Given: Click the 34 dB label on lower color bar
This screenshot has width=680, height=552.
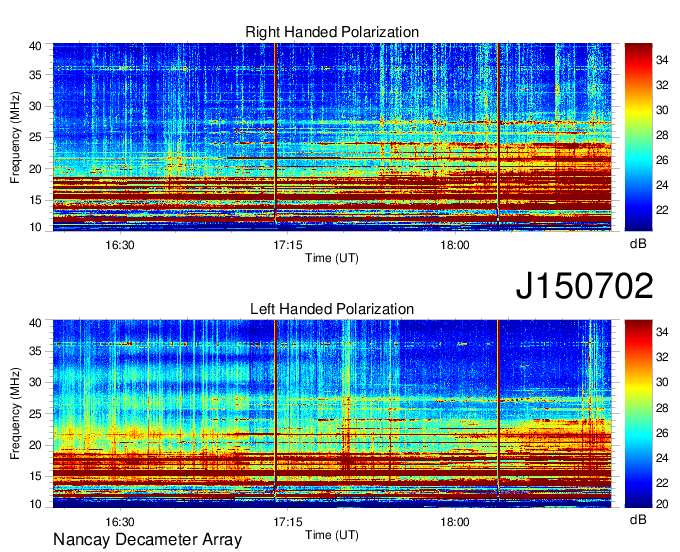Looking at the screenshot, I should pyautogui.click(x=662, y=332).
